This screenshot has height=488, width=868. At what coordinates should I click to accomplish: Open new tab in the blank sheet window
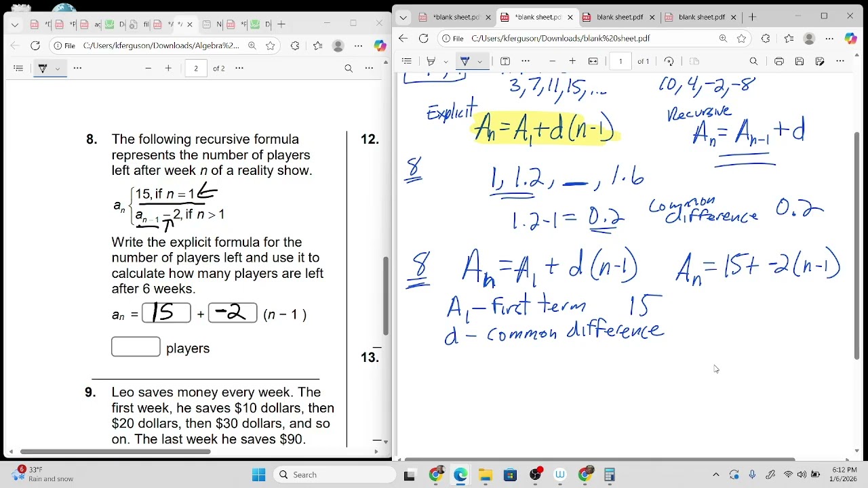coord(752,17)
